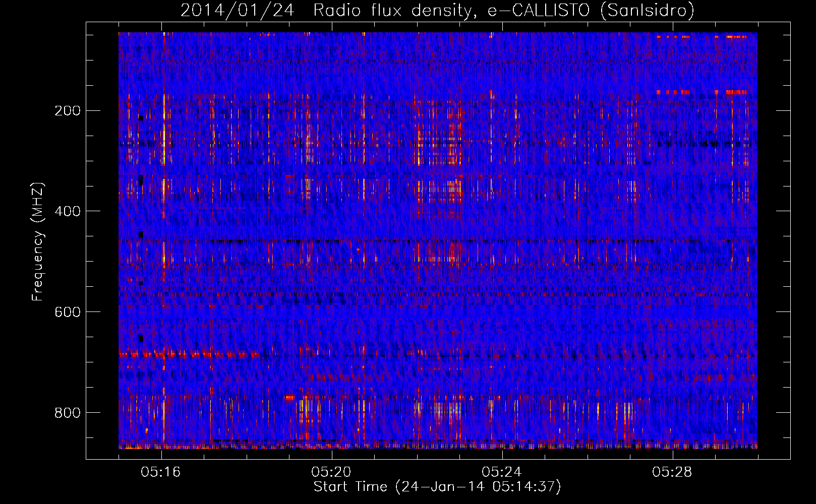Click the 05:20 time axis label

pyautogui.click(x=331, y=472)
